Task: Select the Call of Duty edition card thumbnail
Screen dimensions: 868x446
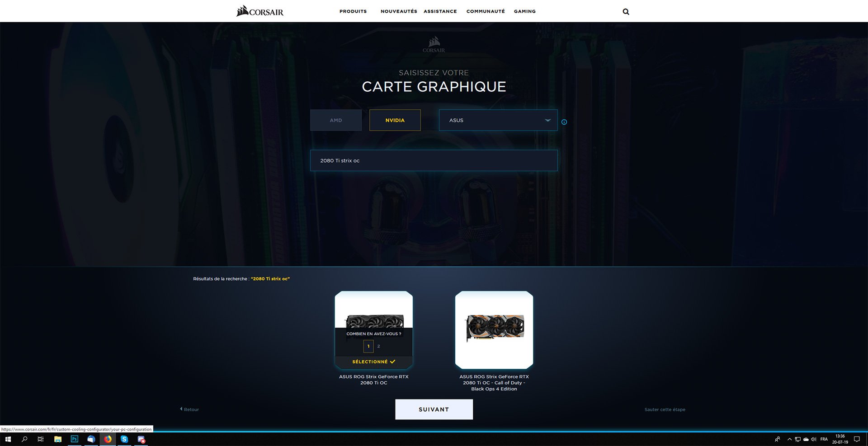Action: [494, 329]
